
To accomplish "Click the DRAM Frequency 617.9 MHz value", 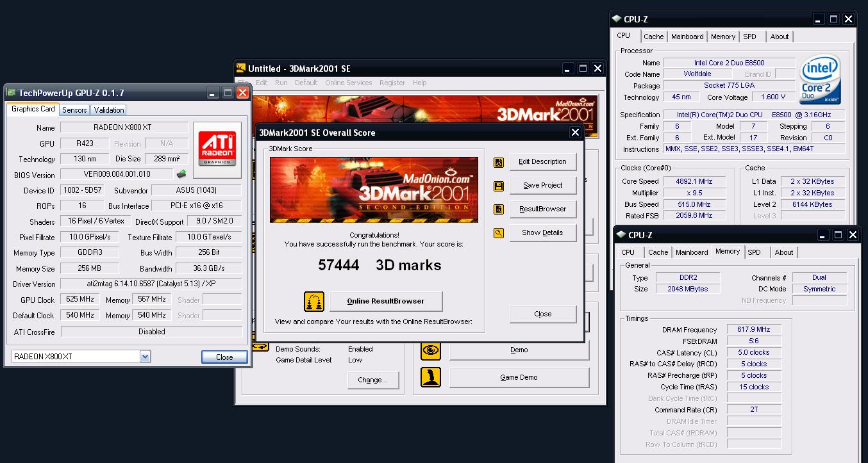I will pos(753,330).
